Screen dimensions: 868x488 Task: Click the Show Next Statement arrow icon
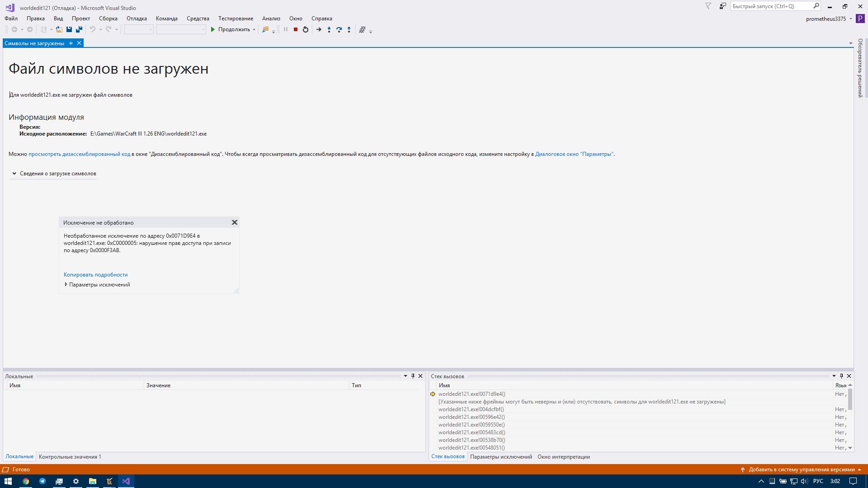click(x=319, y=29)
